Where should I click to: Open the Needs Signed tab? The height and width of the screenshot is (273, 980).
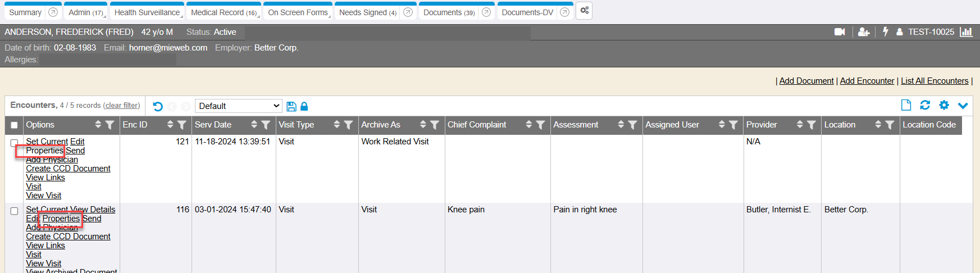pos(367,12)
